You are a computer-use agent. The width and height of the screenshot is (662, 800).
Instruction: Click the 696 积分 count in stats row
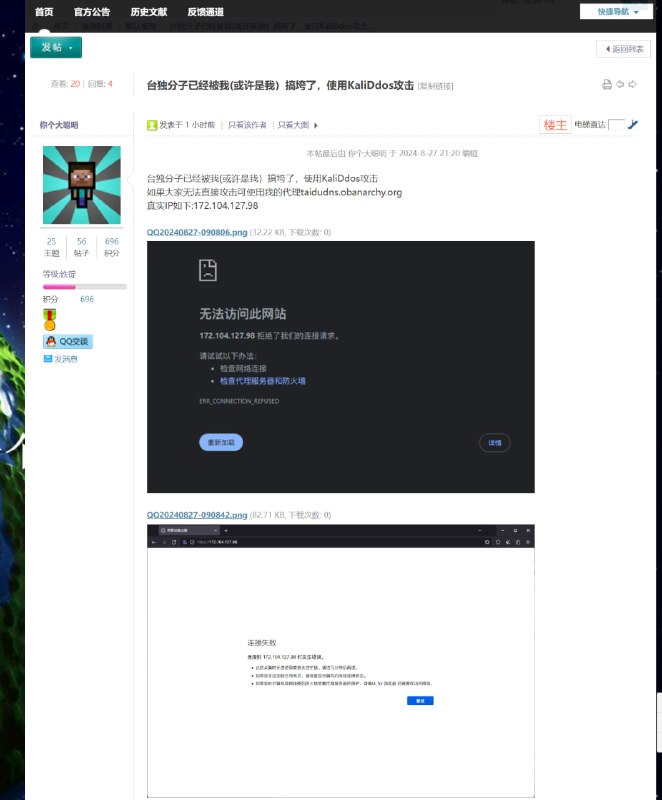pyautogui.click(x=112, y=247)
